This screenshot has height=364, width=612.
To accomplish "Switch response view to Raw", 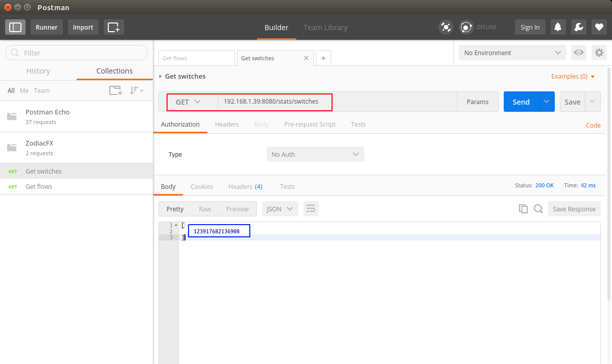I will (x=205, y=209).
